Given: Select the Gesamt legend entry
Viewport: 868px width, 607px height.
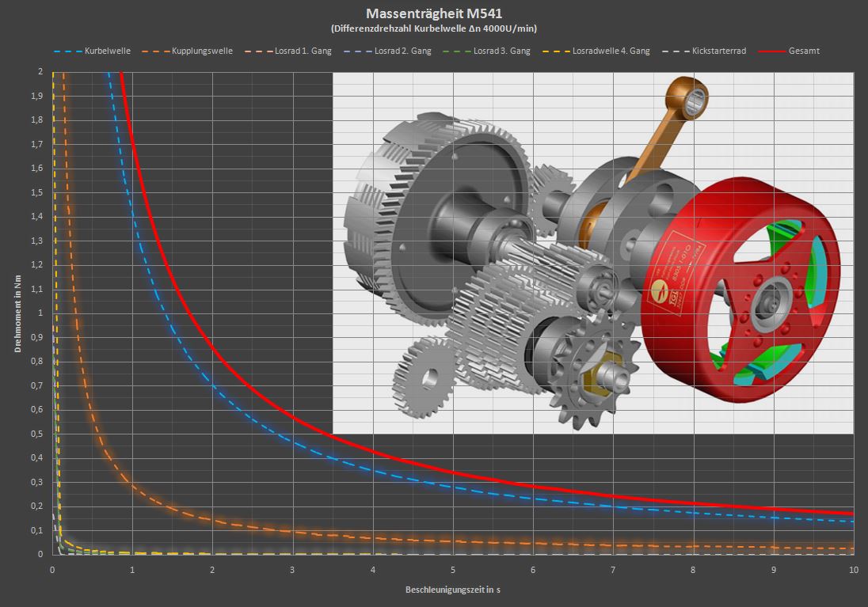Looking at the screenshot, I should 804,51.
